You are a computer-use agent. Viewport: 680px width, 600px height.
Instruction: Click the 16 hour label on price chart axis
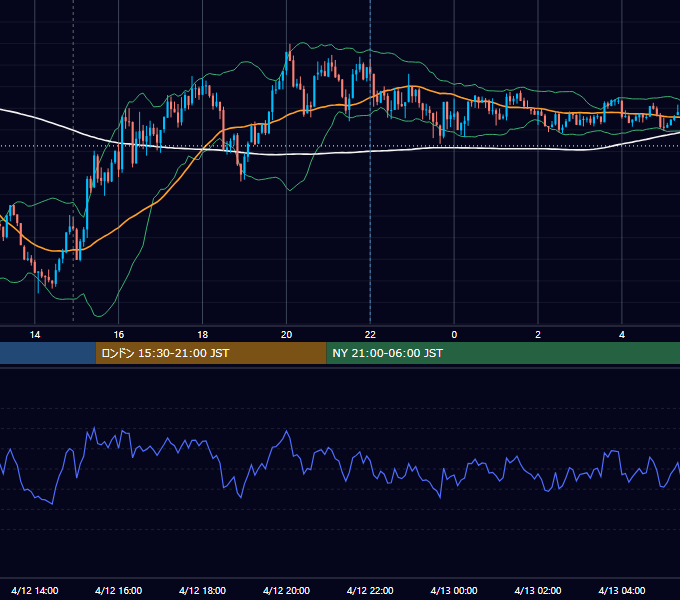(x=118, y=335)
